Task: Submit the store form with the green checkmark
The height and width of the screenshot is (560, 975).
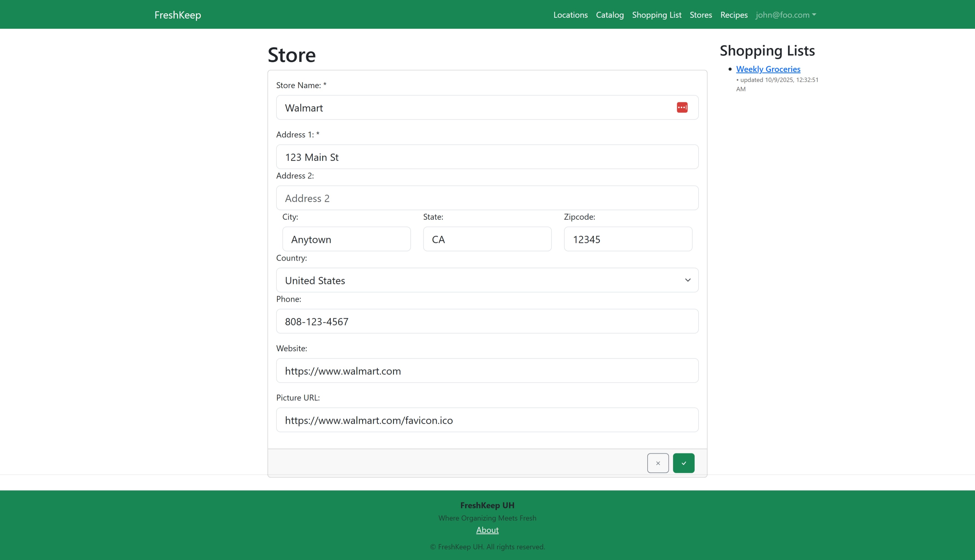Action: (x=683, y=463)
